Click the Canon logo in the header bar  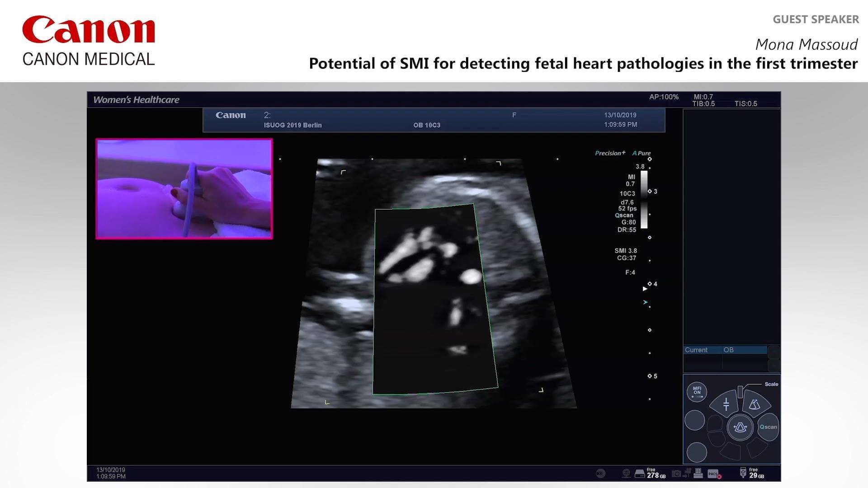231,115
